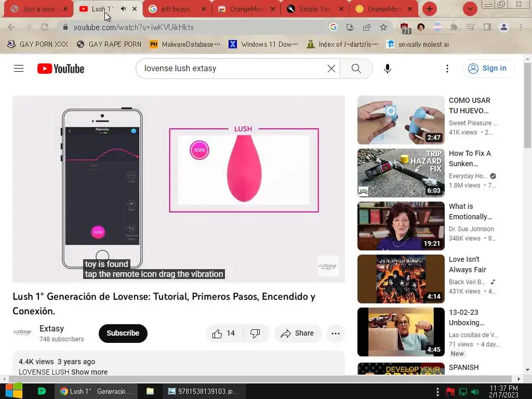Image resolution: width=532 pixels, height=399 pixels.
Task: Open the Extensions puzzle piece menu
Action: (x=454, y=27)
